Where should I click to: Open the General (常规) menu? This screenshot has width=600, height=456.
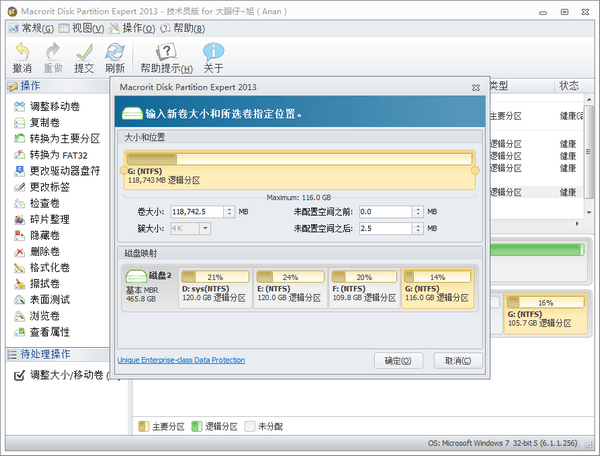[32, 28]
